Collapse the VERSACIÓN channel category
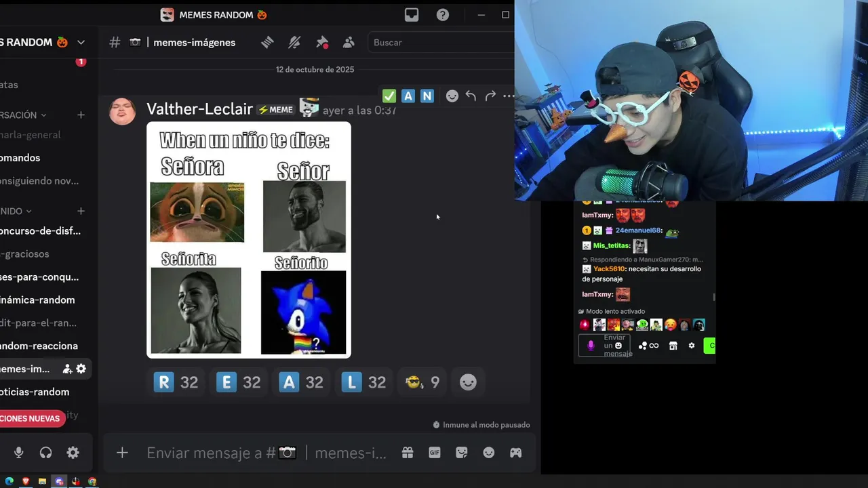This screenshot has height=488, width=868. click(x=24, y=115)
